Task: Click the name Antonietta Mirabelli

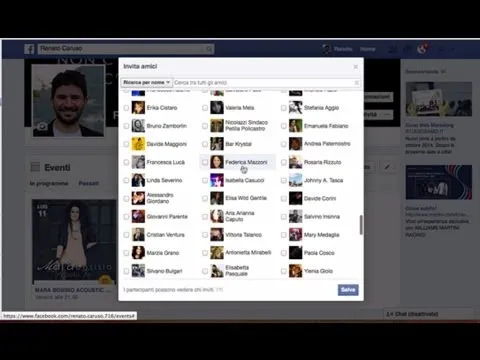Action: (248, 252)
